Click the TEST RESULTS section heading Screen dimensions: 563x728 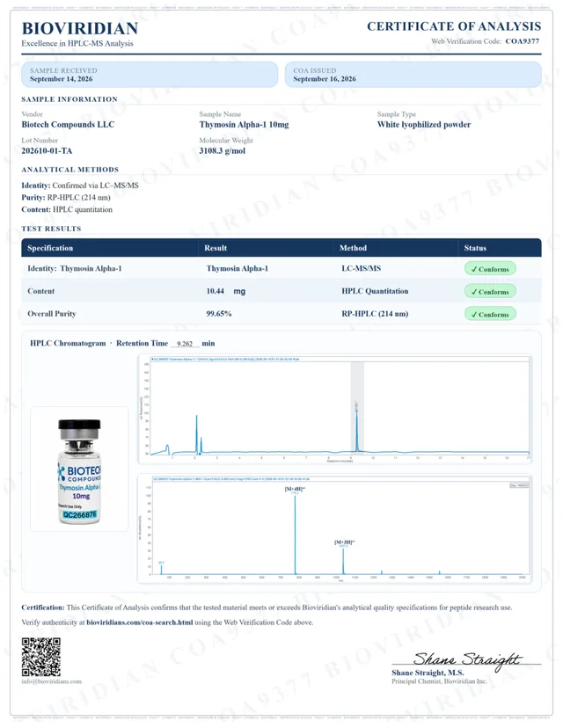click(51, 229)
